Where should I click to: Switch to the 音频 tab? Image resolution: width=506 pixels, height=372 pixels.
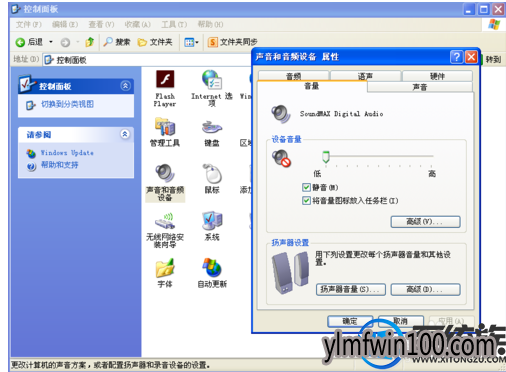pos(294,76)
